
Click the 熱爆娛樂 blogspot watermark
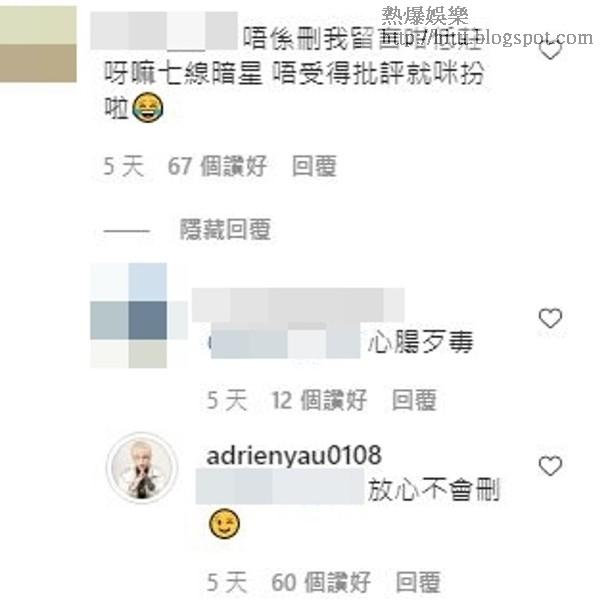coord(487,27)
